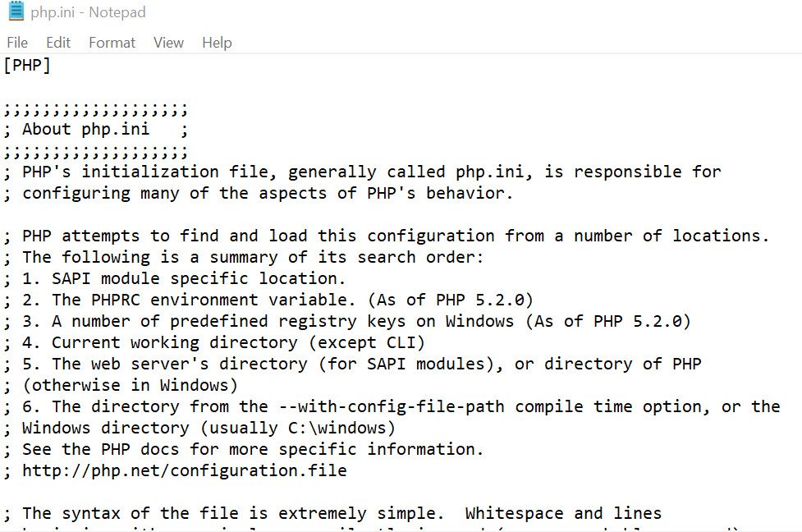The height and width of the screenshot is (532, 802).
Task: Click the Notepad icon in title bar
Action: click(16, 11)
